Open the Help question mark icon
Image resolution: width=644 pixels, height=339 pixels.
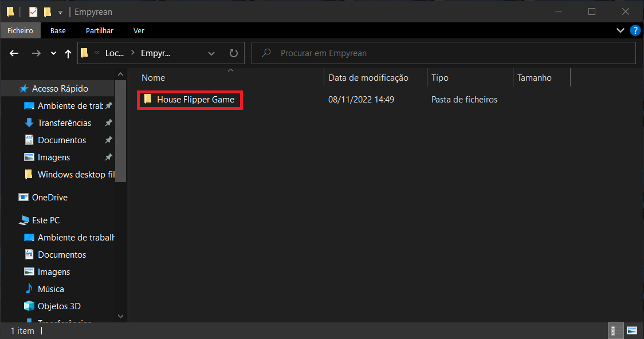(635, 30)
